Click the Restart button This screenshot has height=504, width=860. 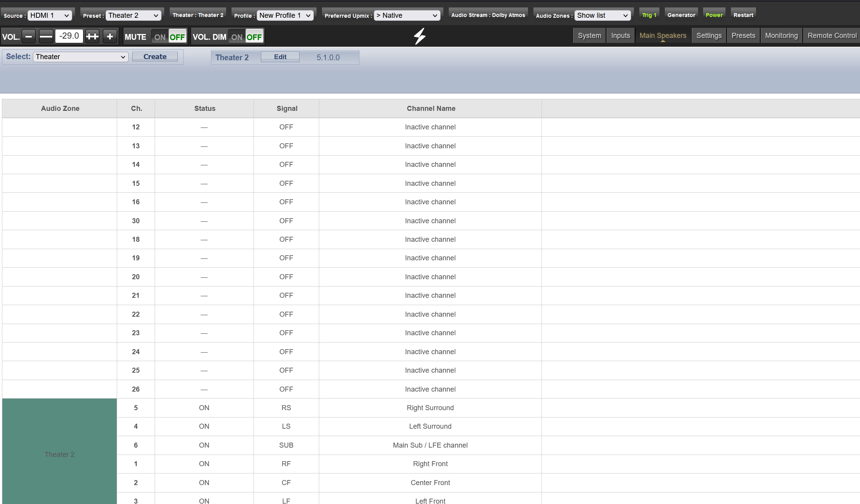743,15
